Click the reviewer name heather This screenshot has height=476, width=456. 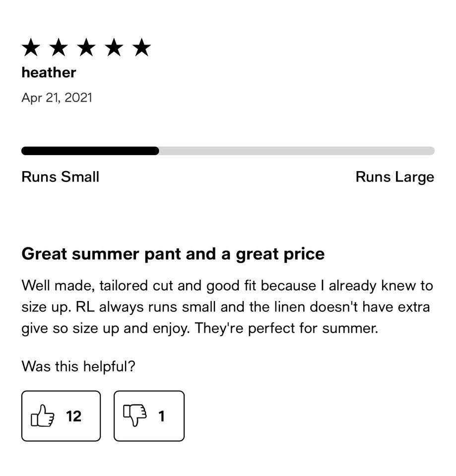click(49, 72)
